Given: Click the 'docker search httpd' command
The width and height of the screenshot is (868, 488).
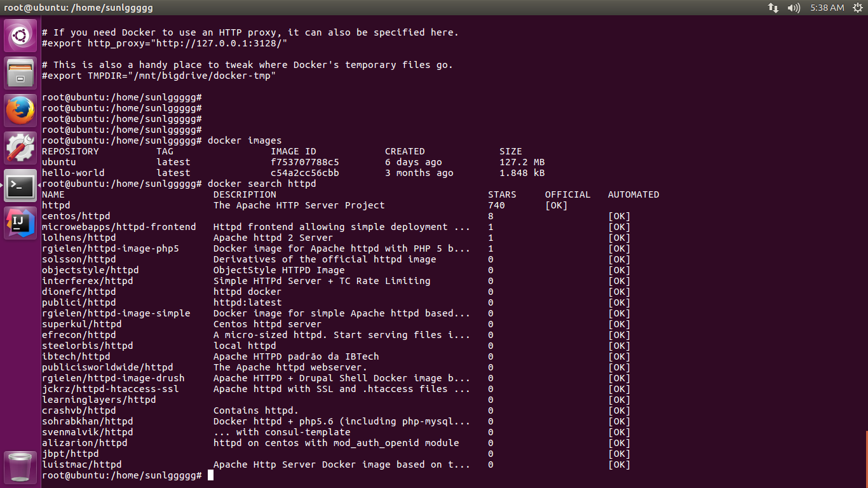Looking at the screenshot, I should (262, 184).
